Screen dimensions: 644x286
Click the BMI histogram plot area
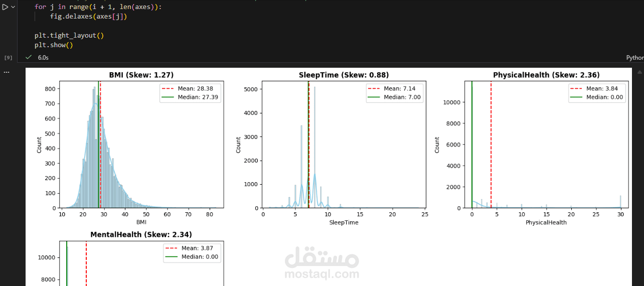141,145
